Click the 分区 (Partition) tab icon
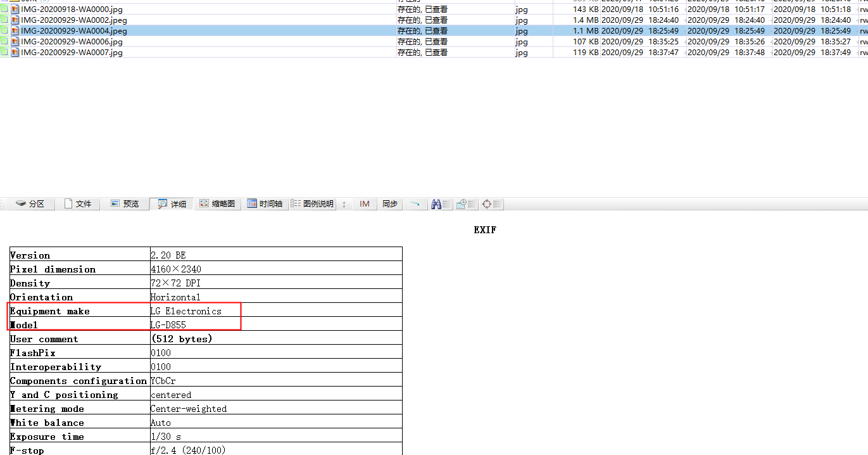 [22, 203]
